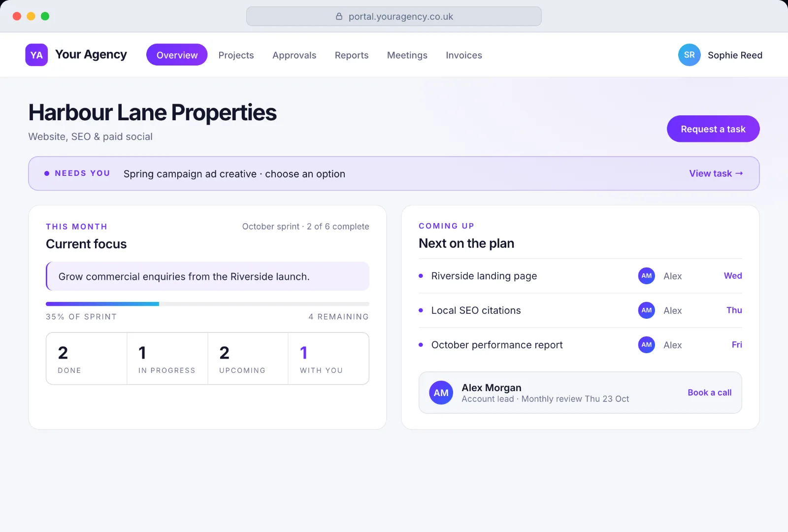Follow the View task link
The height and width of the screenshot is (532, 788).
click(x=716, y=173)
